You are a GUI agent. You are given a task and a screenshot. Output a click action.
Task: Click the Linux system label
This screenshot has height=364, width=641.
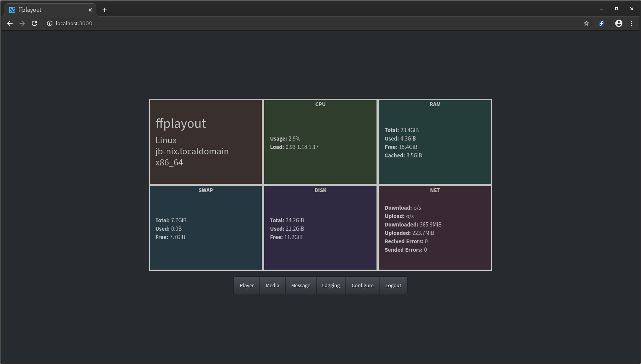pyautogui.click(x=166, y=140)
